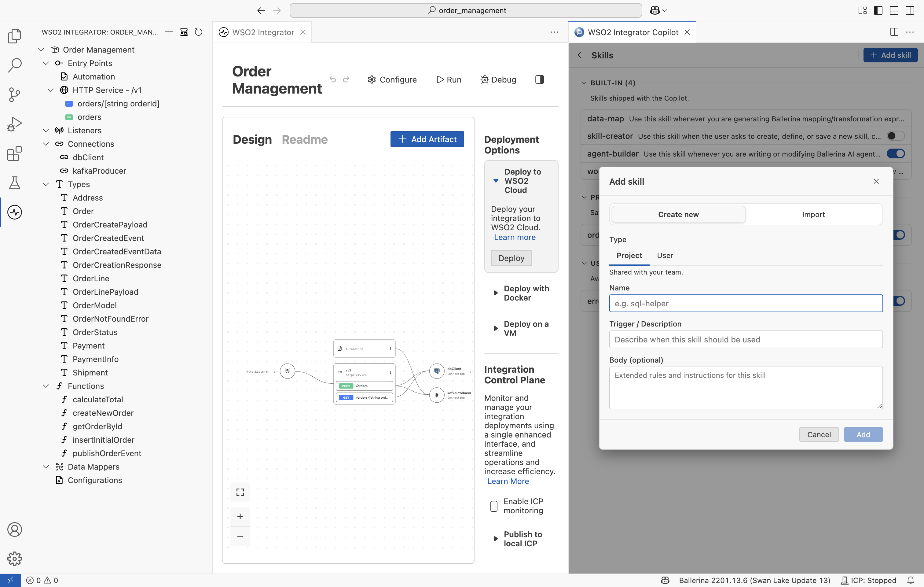Expand the Deploy with Docker section
This screenshot has height=587, width=924.
(x=495, y=293)
